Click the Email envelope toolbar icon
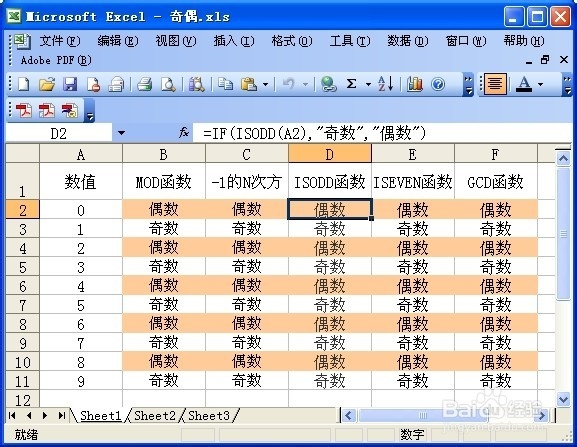Image resolution: width=577 pixels, height=447 pixels. [x=116, y=84]
